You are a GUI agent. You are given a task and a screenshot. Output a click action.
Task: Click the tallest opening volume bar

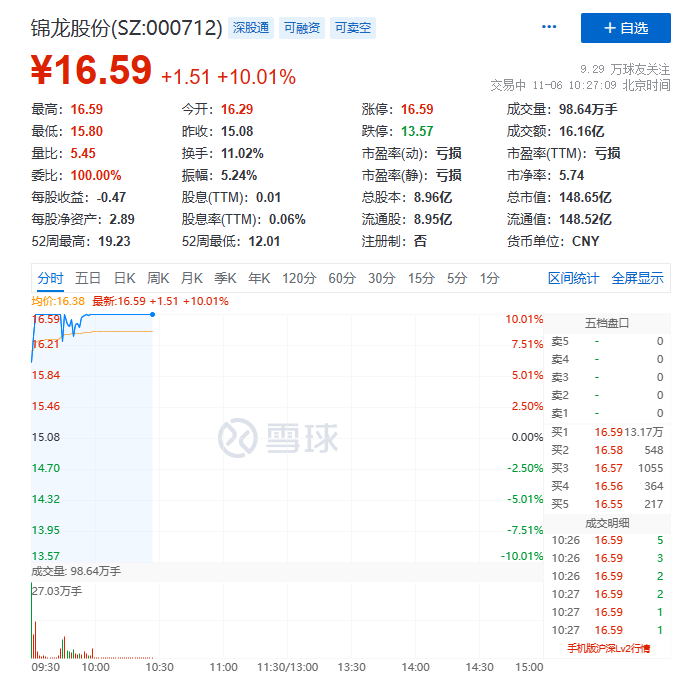32,620
